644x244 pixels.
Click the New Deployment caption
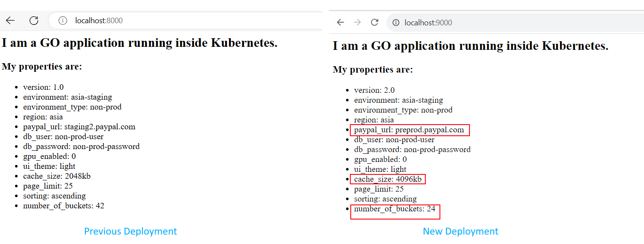(460, 231)
